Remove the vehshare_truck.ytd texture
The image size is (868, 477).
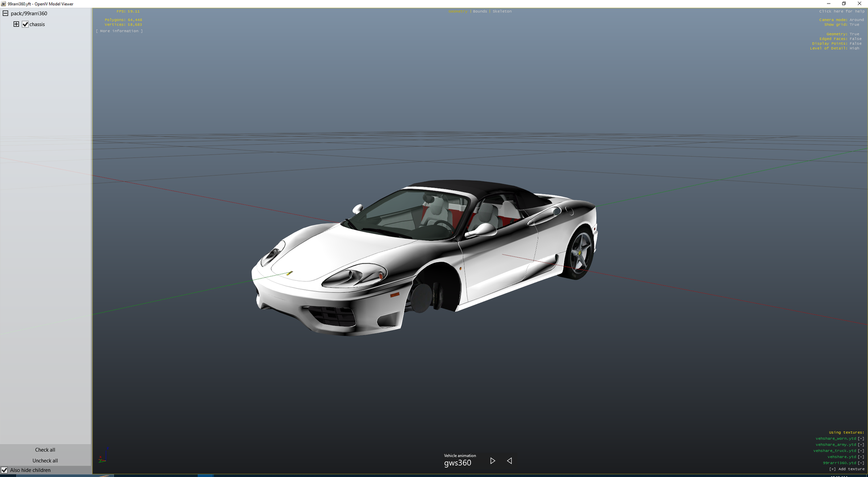tap(861, 451)
